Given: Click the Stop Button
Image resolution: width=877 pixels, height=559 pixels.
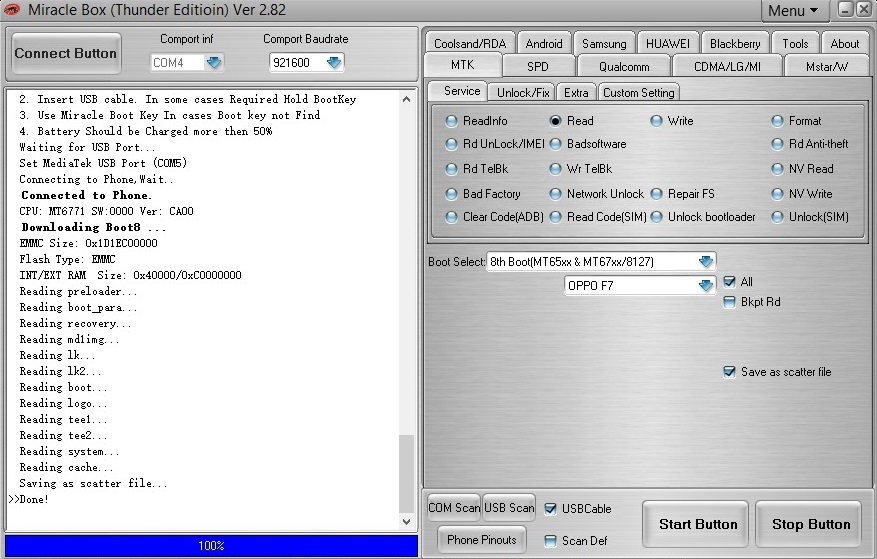Looking at the screenshot, I should point(809,524).
